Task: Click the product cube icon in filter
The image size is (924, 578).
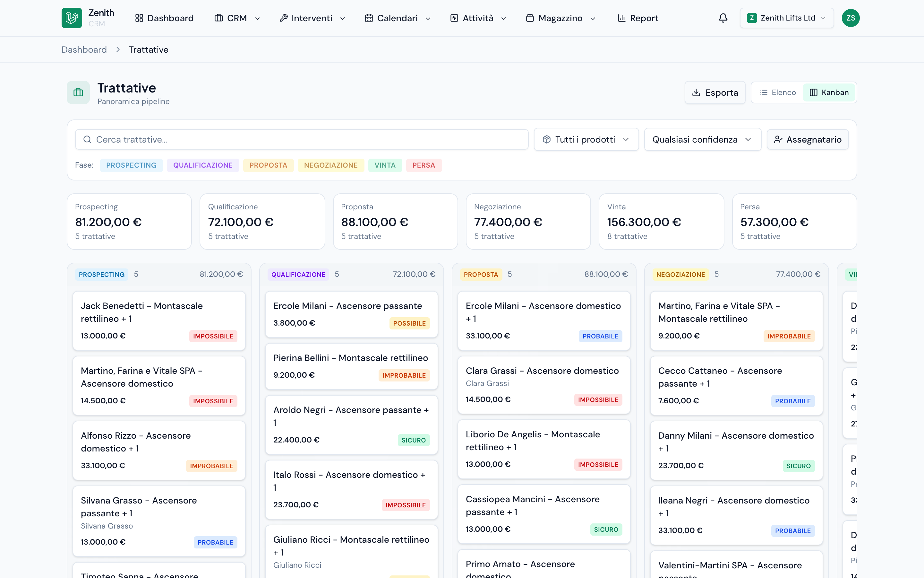Action: click(x=546, y=140)
